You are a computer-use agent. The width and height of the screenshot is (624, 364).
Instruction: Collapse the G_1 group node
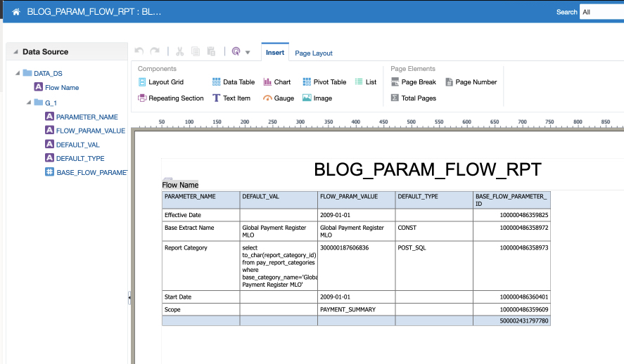29,103
